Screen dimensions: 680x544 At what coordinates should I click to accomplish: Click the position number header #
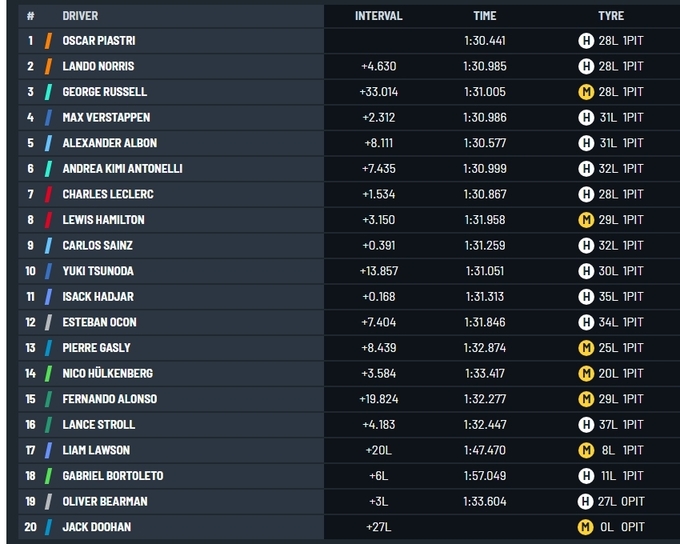(x=30, y=16)
